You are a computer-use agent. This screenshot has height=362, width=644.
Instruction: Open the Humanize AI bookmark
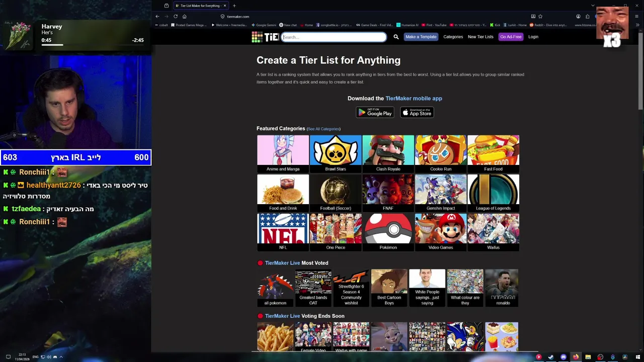pyautogui.click(x=407, y=25)
